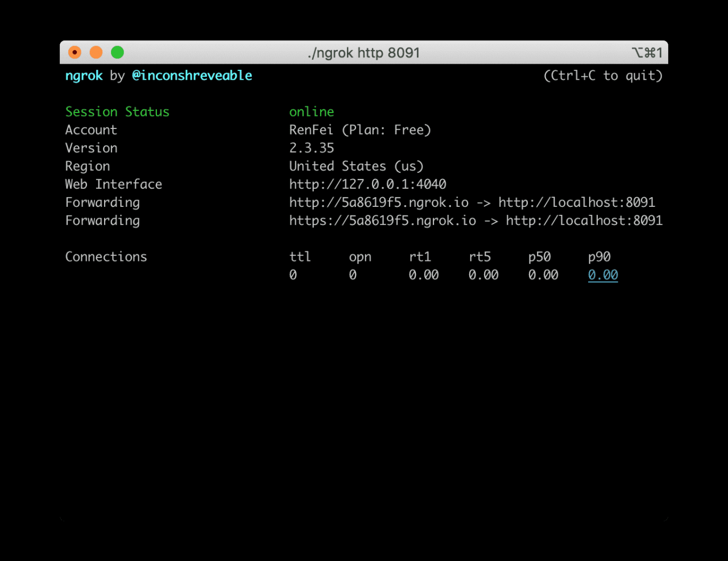The image size is (728, 561).
Task: Click the green 'online' session status text
Action: tap(312, 112)
